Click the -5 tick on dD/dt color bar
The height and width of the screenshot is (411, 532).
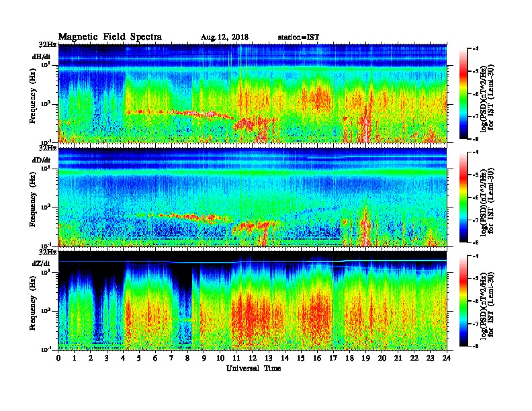click(476, 175)
